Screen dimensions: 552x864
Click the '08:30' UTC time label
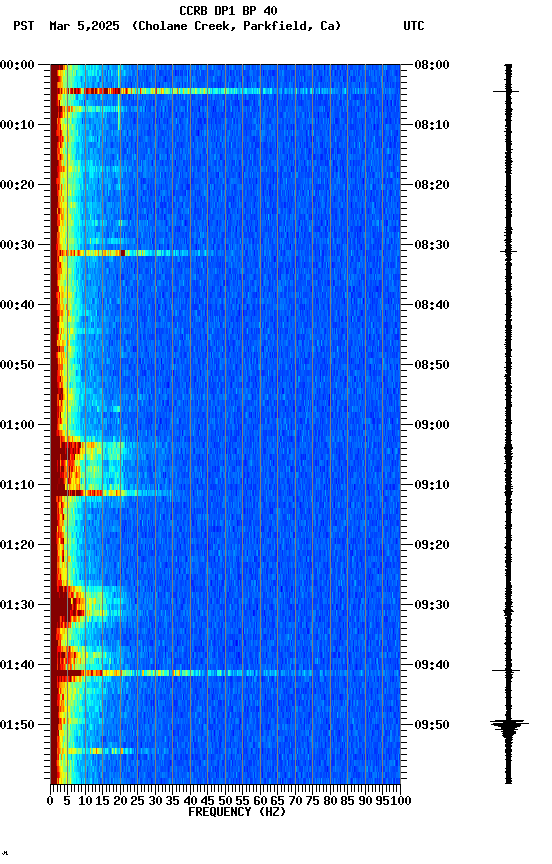coord(432,245)
